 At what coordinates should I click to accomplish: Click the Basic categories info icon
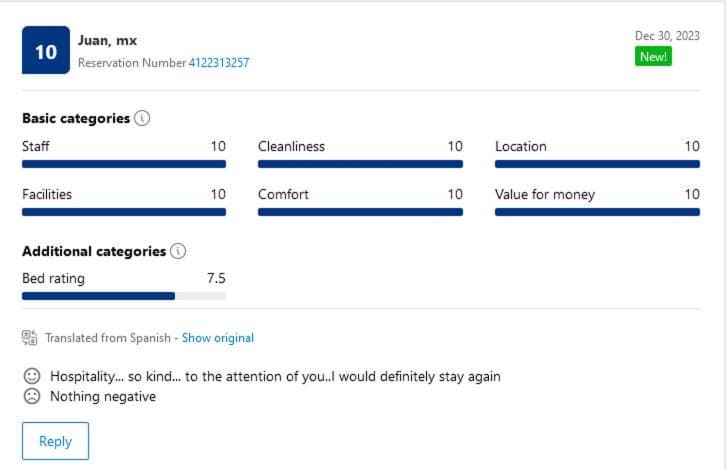tap(142, 118)
